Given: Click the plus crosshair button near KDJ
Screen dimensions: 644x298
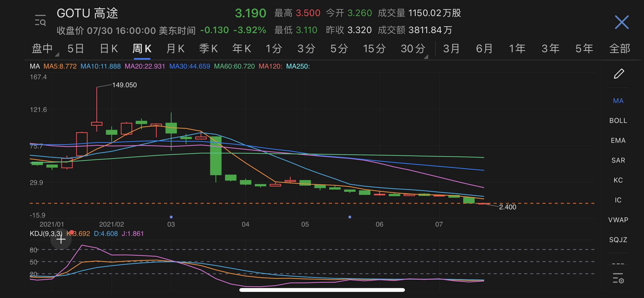Looking at the screenshot, I should (x=61, y=239).
